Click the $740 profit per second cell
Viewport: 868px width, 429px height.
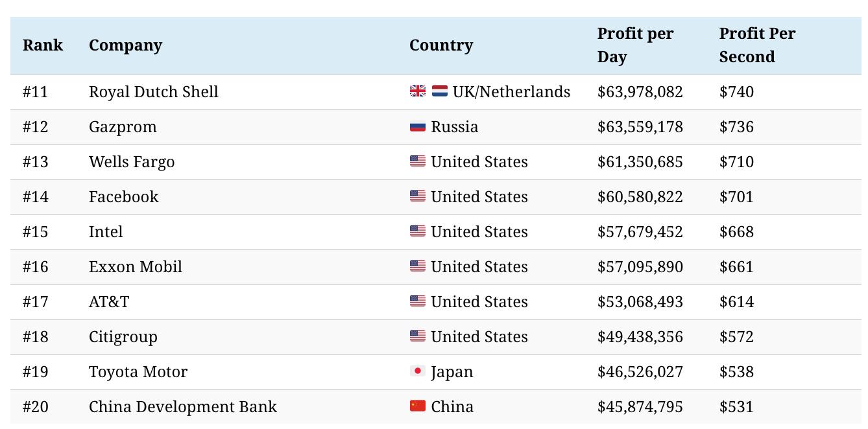pyautogui.click(x=736, y=91)
